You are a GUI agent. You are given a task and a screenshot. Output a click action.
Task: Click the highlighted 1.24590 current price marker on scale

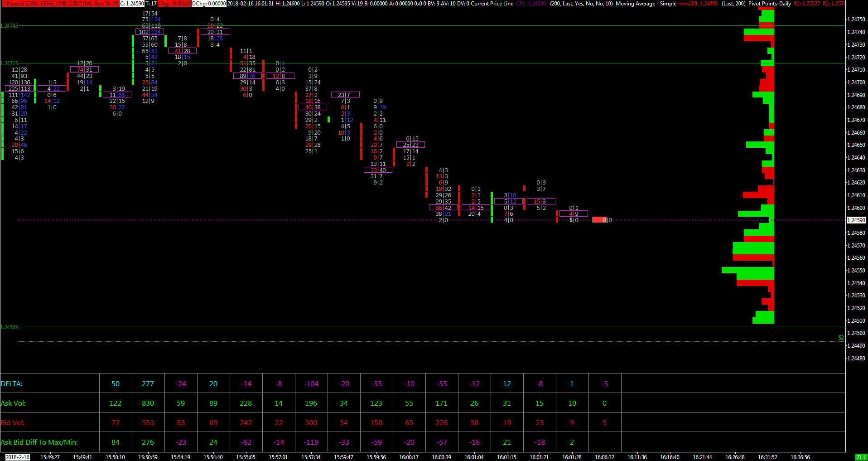(x=856, y=220)
